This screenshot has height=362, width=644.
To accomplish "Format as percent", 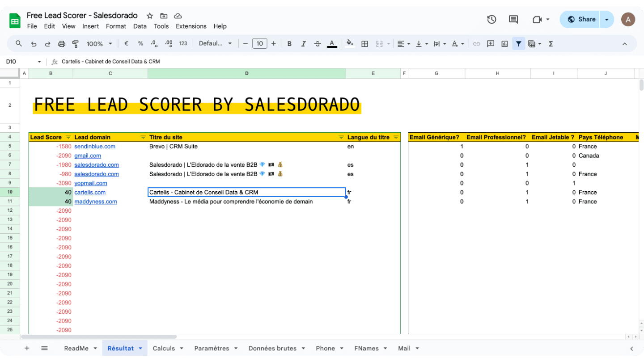I will pos(140,44).
